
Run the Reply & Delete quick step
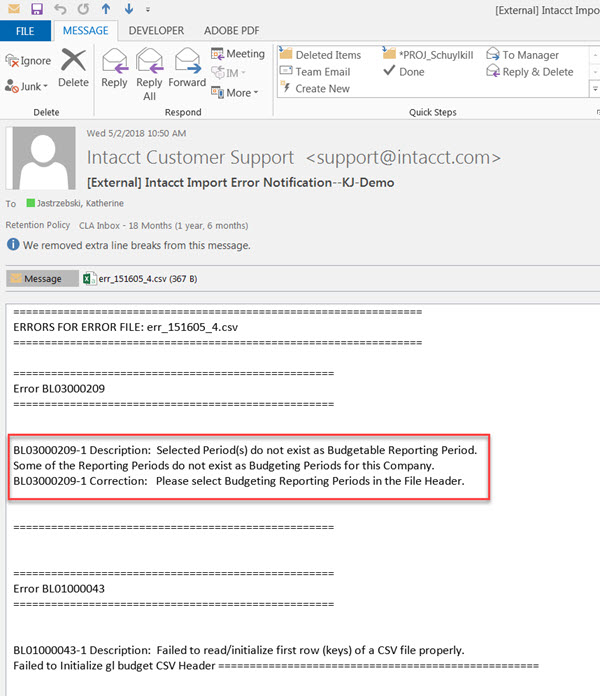click(x=528, y=72)
